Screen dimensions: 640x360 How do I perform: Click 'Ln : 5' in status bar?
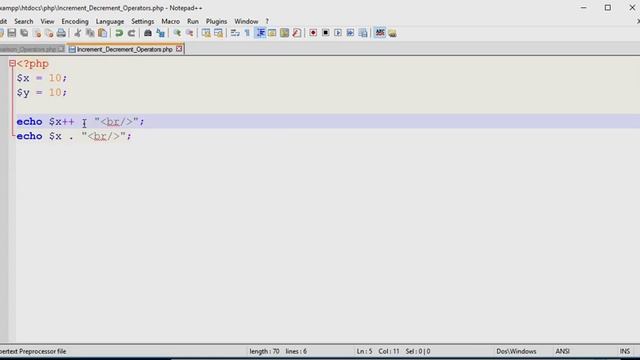pyautogui.click(x=364, y=351)
